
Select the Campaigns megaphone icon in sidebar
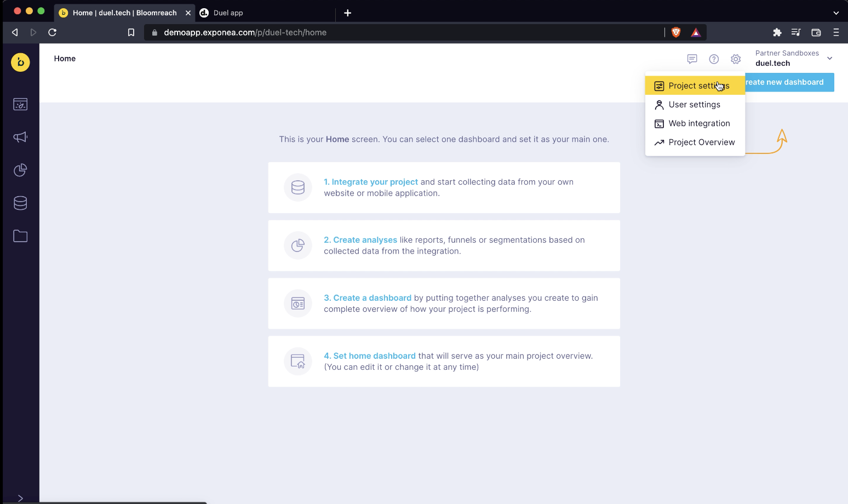[20, 137]
